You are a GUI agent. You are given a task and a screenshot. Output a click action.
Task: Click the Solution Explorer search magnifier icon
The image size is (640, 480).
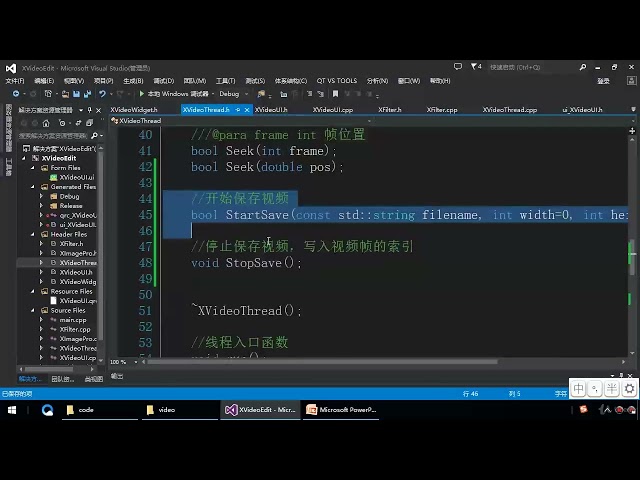pyautogui.click(x=94, y=136)
